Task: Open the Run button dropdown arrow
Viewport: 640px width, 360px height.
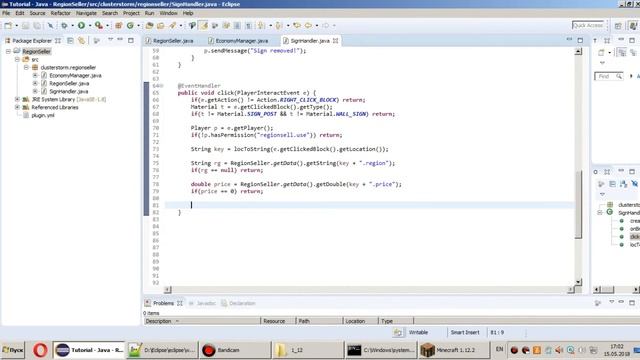Action: (x=90, y=26)
